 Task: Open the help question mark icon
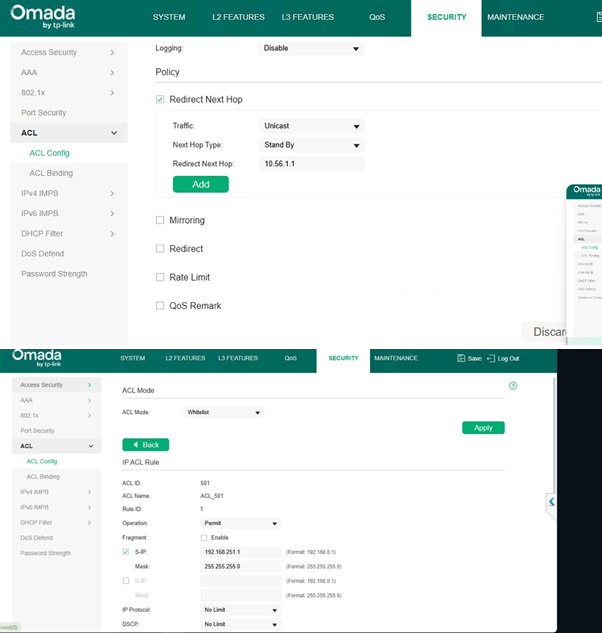click(x=513, y=386)
